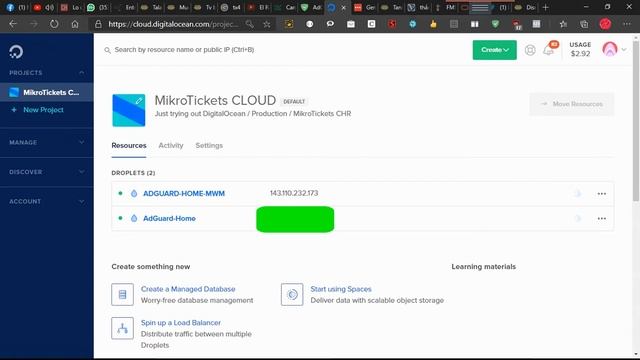The height and width of the screenshot is (360, 640).
Task: Click the search magnifier icon
Action: [107, 50]
